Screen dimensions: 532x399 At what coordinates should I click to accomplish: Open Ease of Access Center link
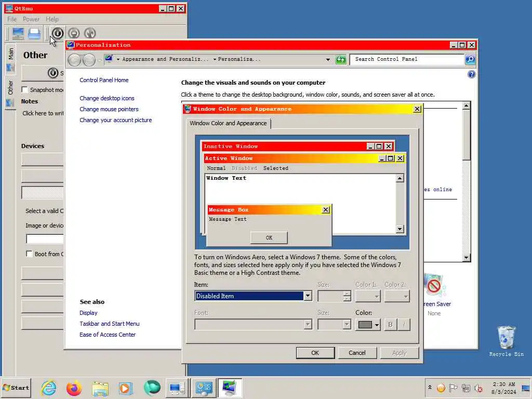108,335
